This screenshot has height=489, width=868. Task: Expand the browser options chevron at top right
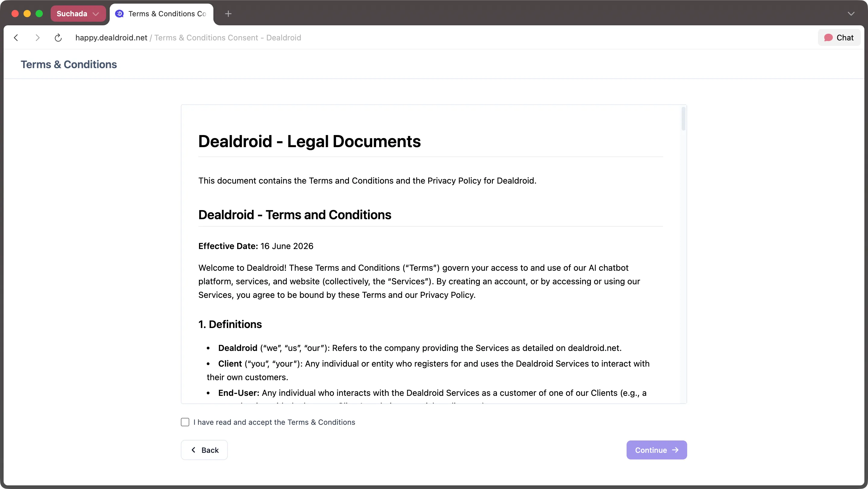851,14
